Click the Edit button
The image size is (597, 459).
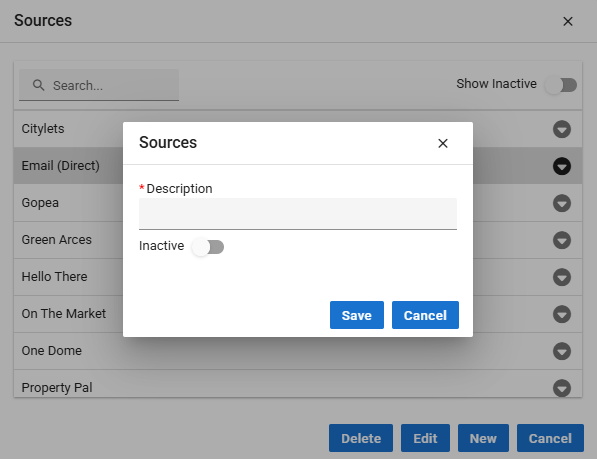pyautogui.click(x=425, y=438)
